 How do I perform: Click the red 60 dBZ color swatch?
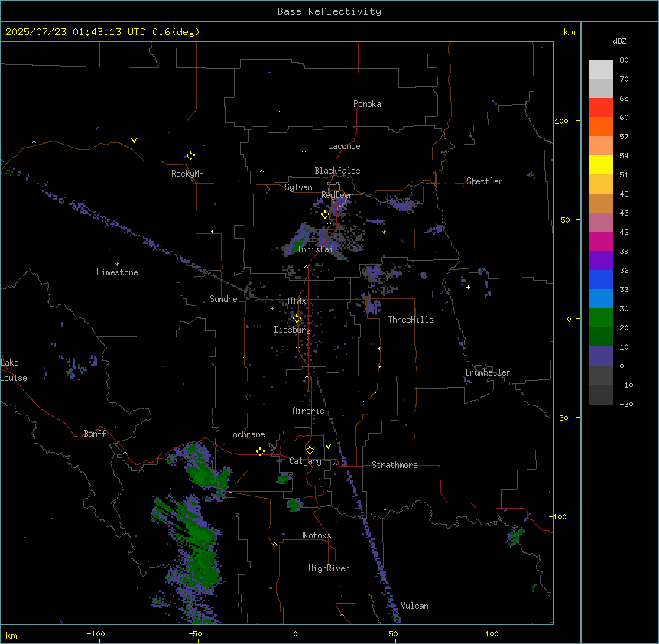coord(601,108)
